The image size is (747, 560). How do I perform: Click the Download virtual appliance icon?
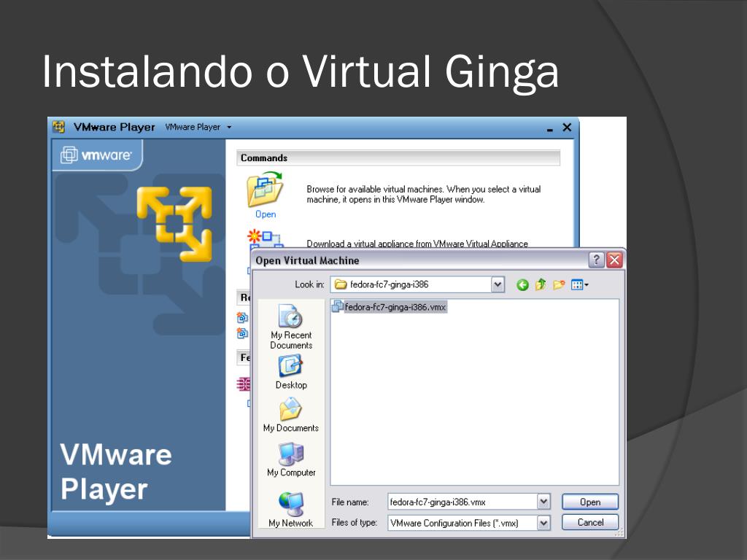265,238
